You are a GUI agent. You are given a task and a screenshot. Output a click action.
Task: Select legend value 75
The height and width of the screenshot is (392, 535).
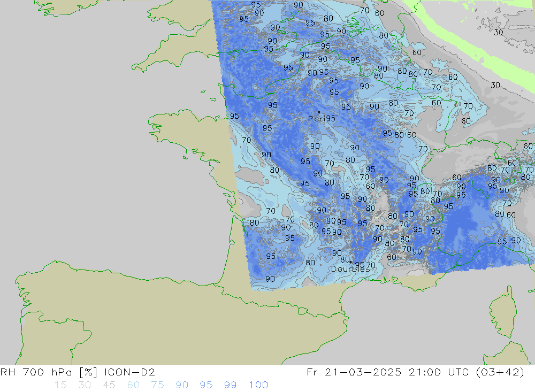coord(157,385)
